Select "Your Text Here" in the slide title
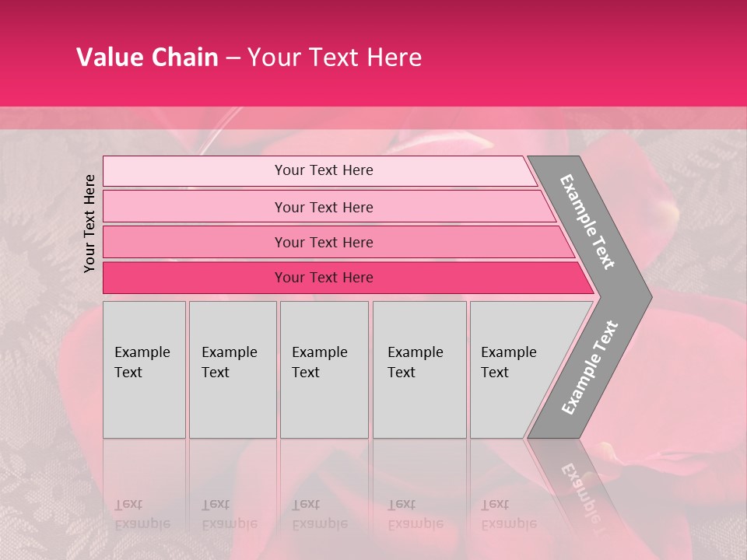The image size is (747, 560). 335,58
